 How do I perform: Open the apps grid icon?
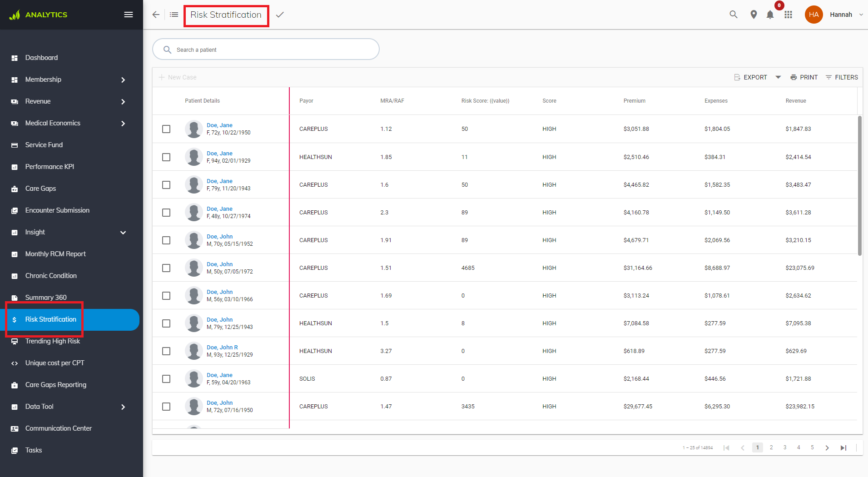[x=788, y=15]
